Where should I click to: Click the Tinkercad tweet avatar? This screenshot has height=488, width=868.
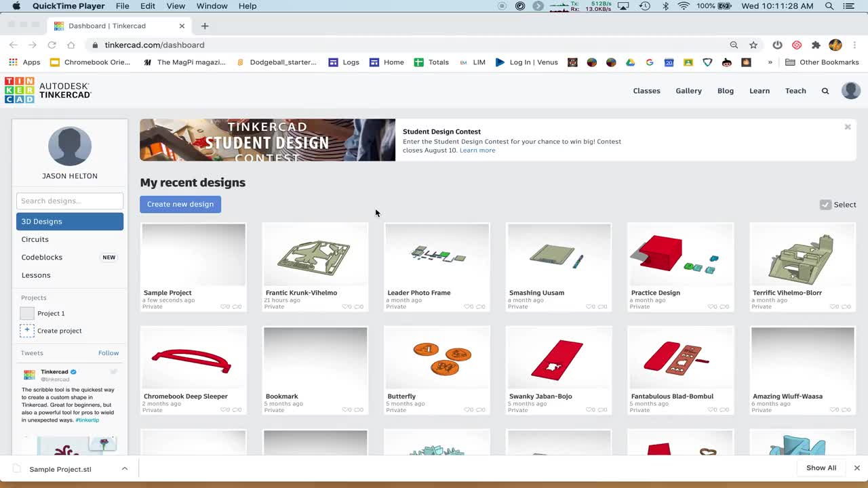pyautogui.click(x=29, y=375)
